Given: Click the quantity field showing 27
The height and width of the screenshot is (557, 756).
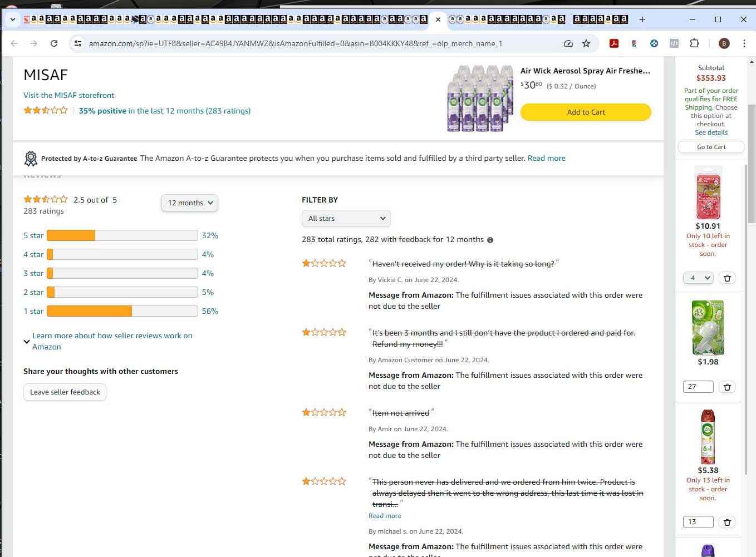Looking at the screenshot, I should 698,387.
